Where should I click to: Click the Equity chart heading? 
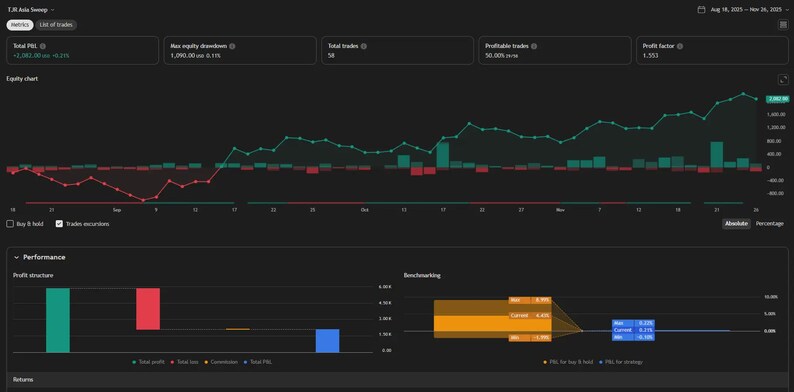pos(22,79)
